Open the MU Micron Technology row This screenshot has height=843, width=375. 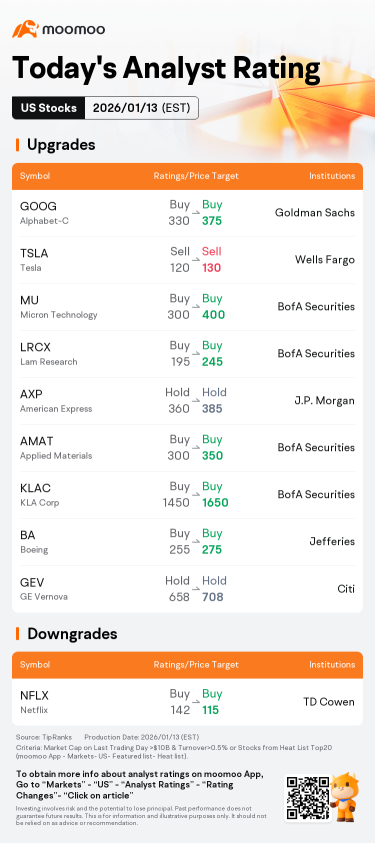[188, 307]
